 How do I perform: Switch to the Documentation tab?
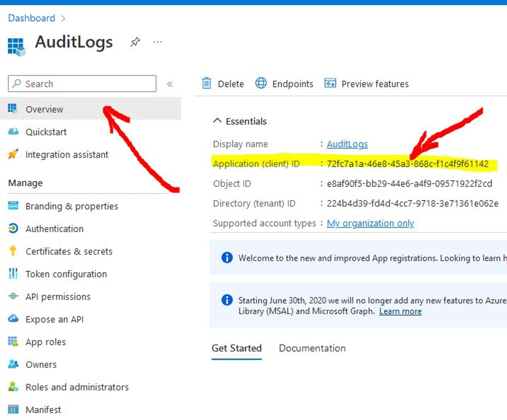click(312, 348)
